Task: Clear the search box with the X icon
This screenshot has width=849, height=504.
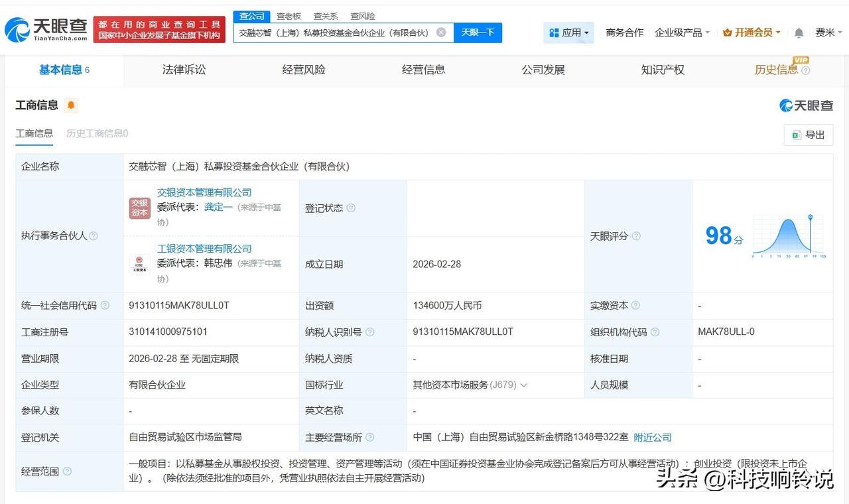Action: [x=441, y=32]
